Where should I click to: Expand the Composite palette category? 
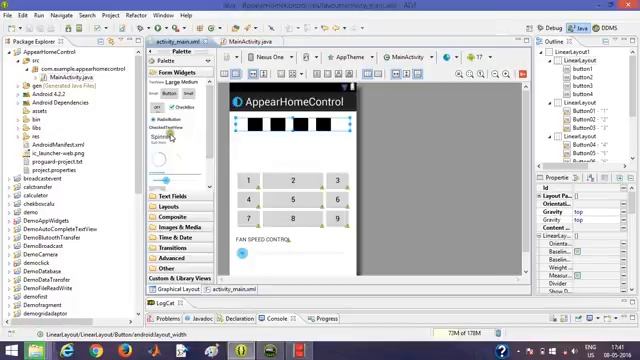pos(180,217)
